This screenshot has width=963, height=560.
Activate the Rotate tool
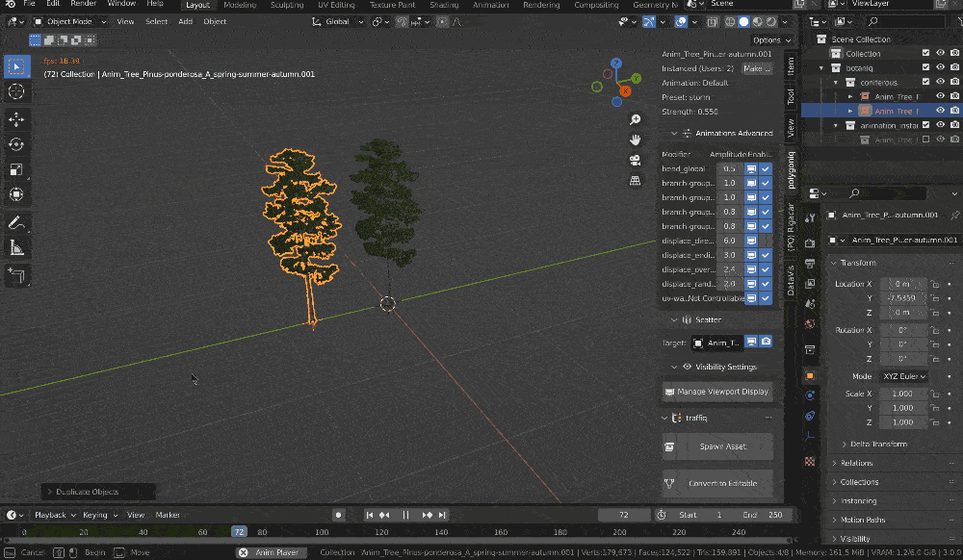point(16,144)
